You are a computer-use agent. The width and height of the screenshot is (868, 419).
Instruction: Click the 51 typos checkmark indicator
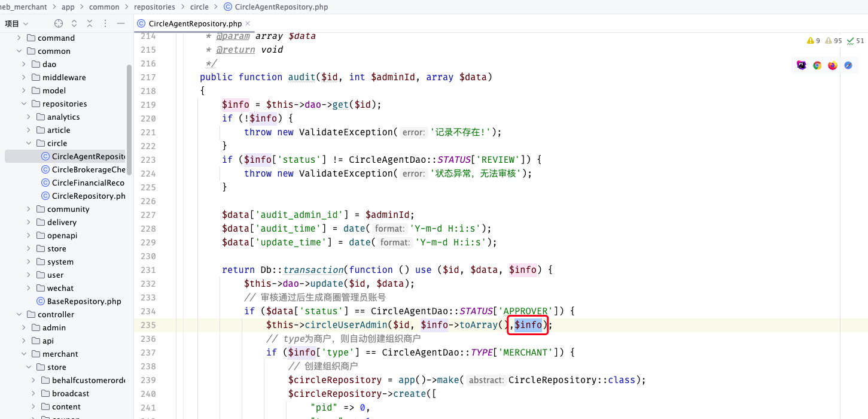click(x=855, y=41)
